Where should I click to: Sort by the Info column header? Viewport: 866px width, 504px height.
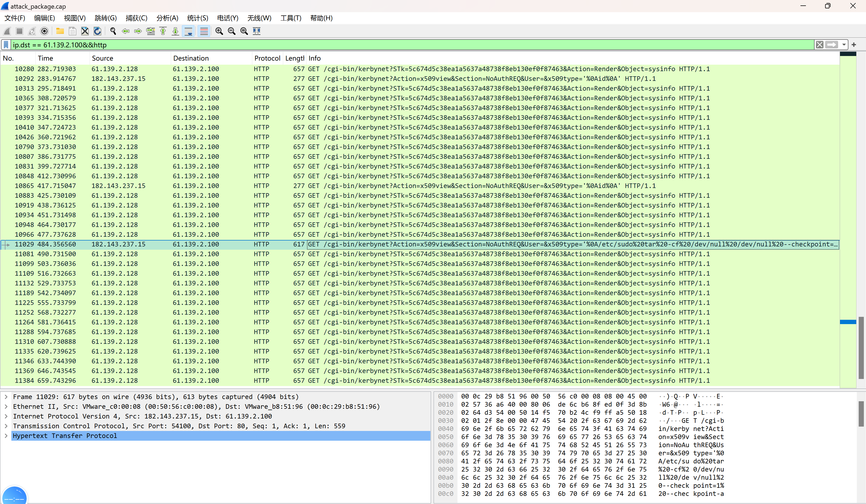(x=572, y=58)
